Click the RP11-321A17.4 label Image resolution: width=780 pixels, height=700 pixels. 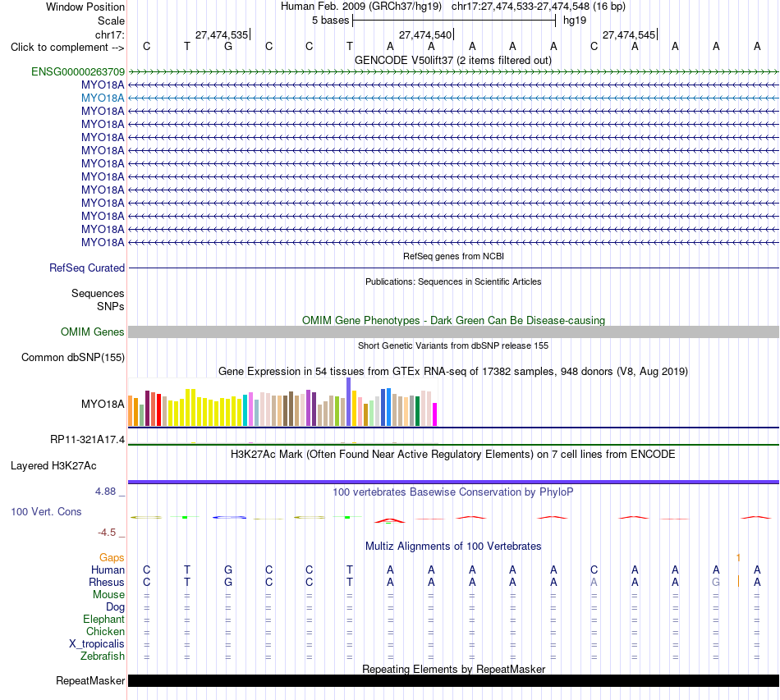(x=88, y=440)
